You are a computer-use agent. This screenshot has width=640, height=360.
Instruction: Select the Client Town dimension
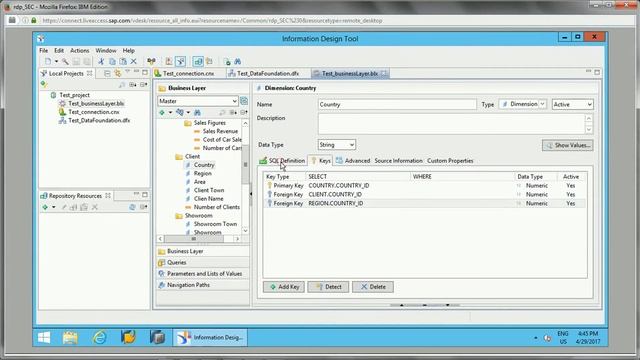pos(209,190)
